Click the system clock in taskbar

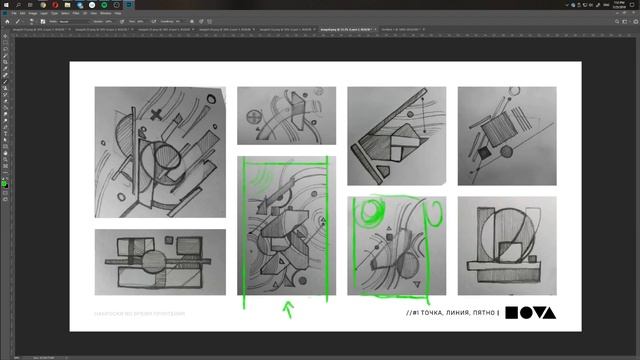[619, 5]
